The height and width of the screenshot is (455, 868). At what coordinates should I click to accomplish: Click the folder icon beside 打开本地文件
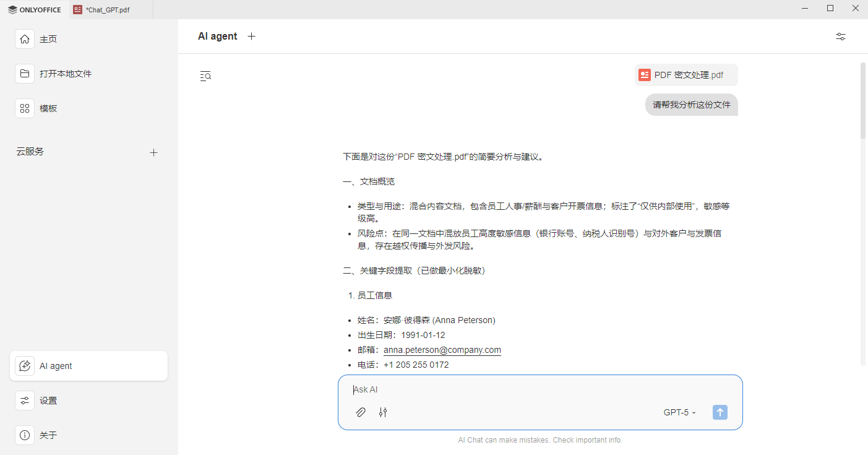click(25, 73)
